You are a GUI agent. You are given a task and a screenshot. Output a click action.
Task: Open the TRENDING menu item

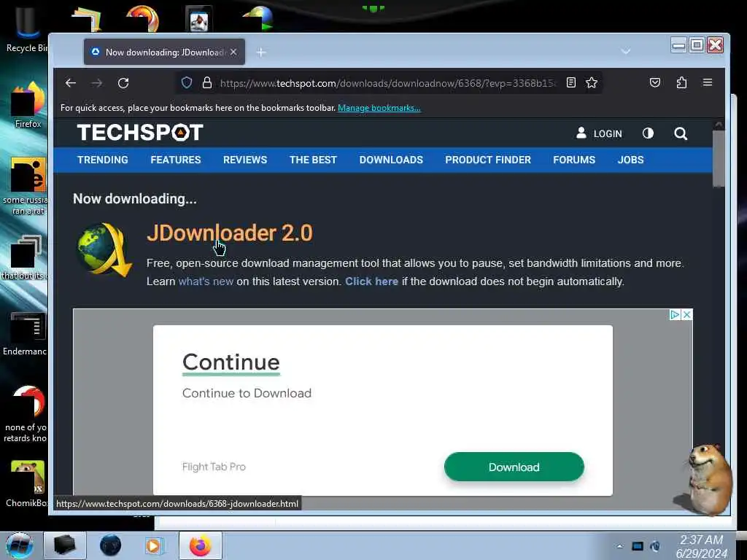pyautogui.click(x=103, y=160)
